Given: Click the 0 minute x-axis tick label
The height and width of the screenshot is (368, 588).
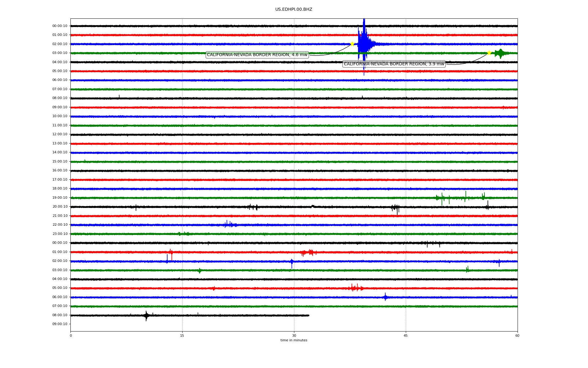Looking at the screenshot, I should coord(71,336).
